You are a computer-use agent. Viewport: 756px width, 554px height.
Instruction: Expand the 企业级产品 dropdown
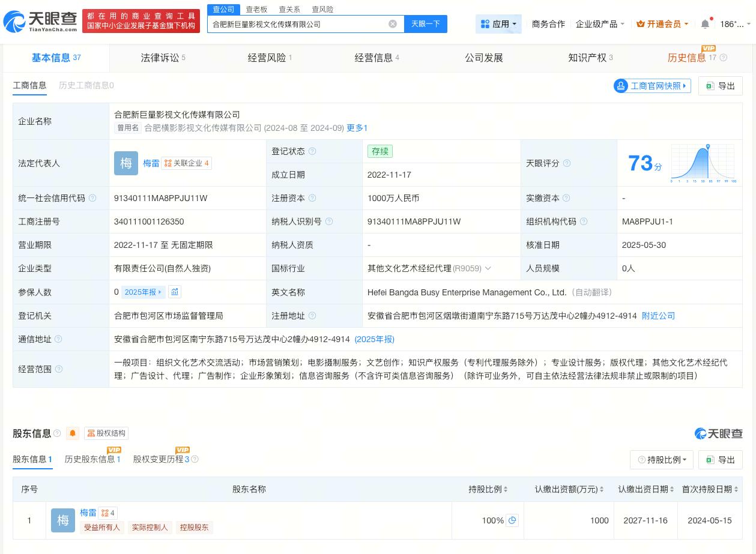pos(600,24)
